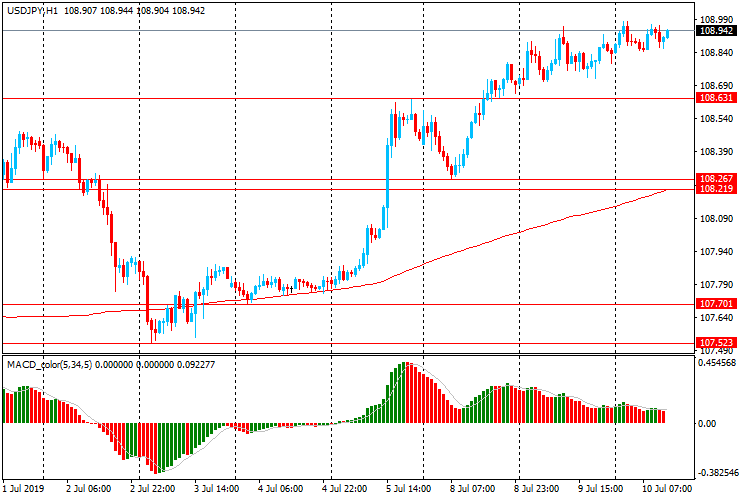The height and width of the screenshot is (500, 740).
Task: Click the 8 Jul 07:00 time label
Action: click(472, 488)
